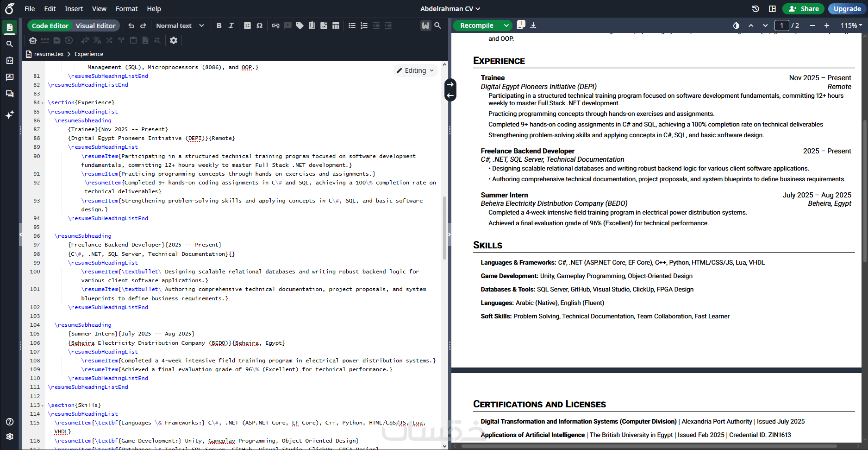Insert a citation with the book icon

[x=312, y=26]
